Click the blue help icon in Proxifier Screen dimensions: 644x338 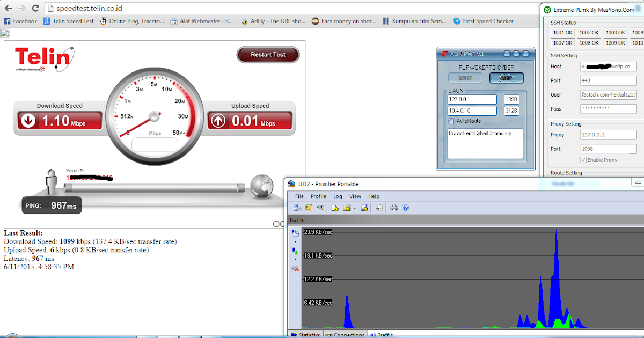coord(406,208)
